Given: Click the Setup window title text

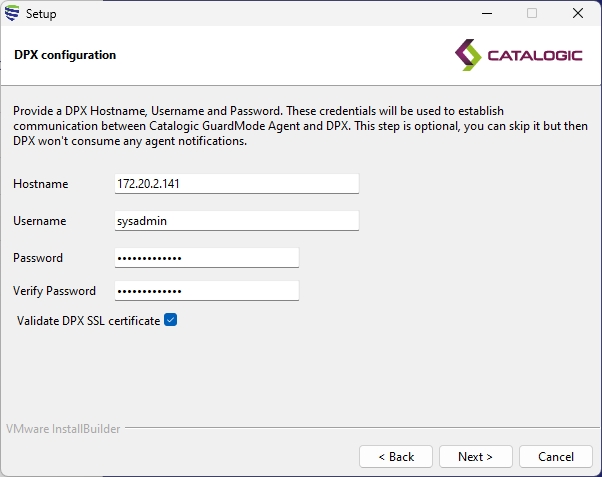Looking at the screenshot, I should 41,14.
